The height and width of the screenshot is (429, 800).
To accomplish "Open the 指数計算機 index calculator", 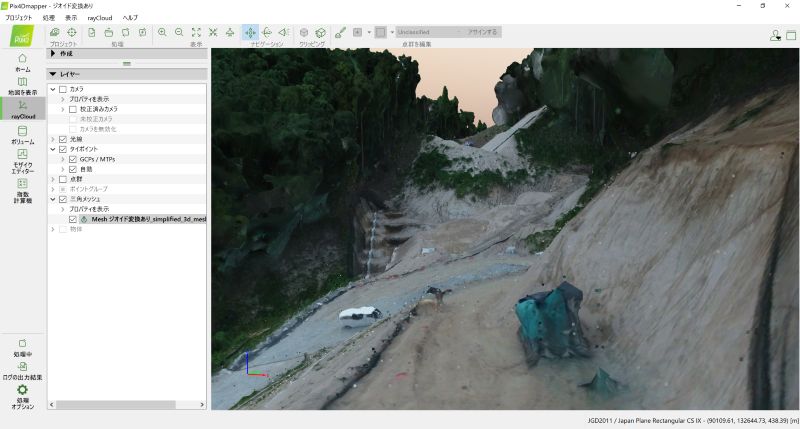I will coord(22,190).
